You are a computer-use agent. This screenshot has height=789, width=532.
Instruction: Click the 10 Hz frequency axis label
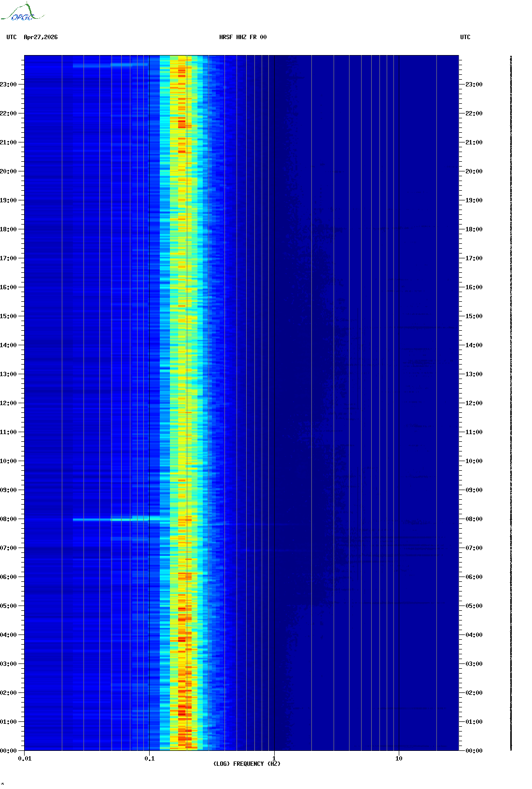(x=399, y=759)
